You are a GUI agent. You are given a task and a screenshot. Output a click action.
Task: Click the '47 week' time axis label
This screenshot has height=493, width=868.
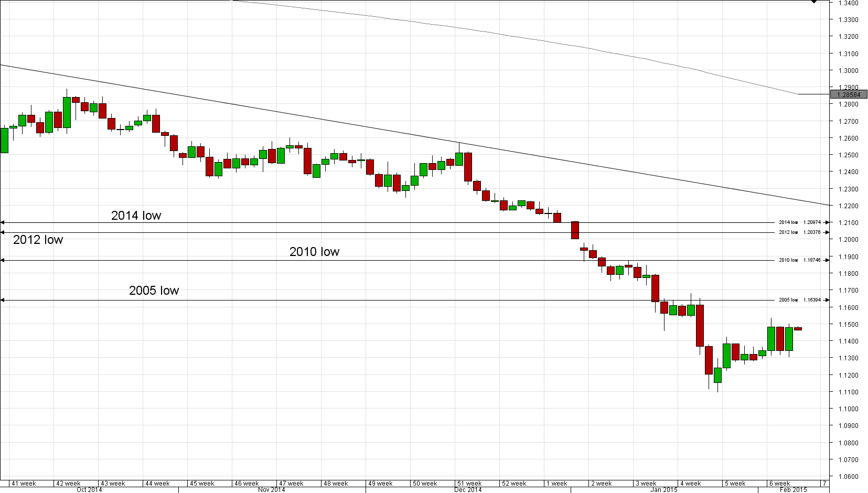pyautogui.click(x=291, y=484)
